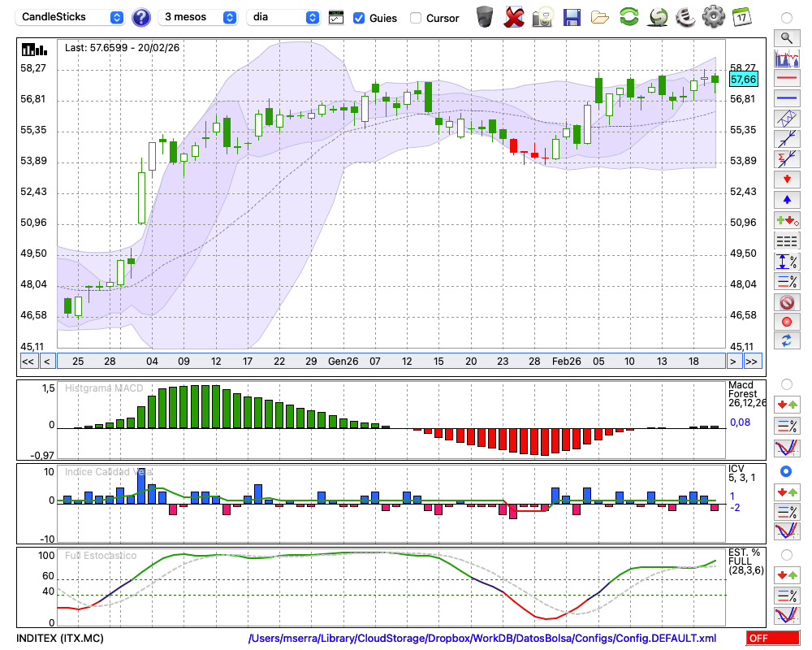Select the radio button beside Macd Forest panel

pos(786,383)
